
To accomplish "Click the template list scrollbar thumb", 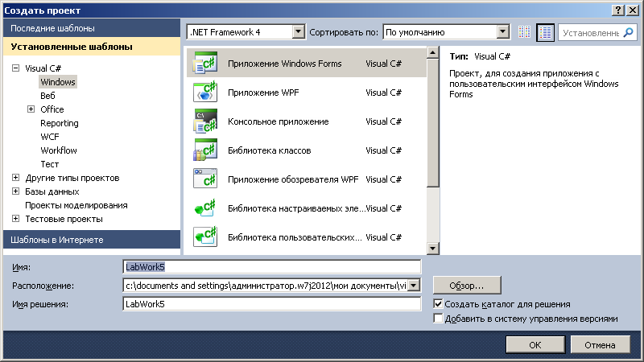I will pyautogui.click(x=432, y=123).
